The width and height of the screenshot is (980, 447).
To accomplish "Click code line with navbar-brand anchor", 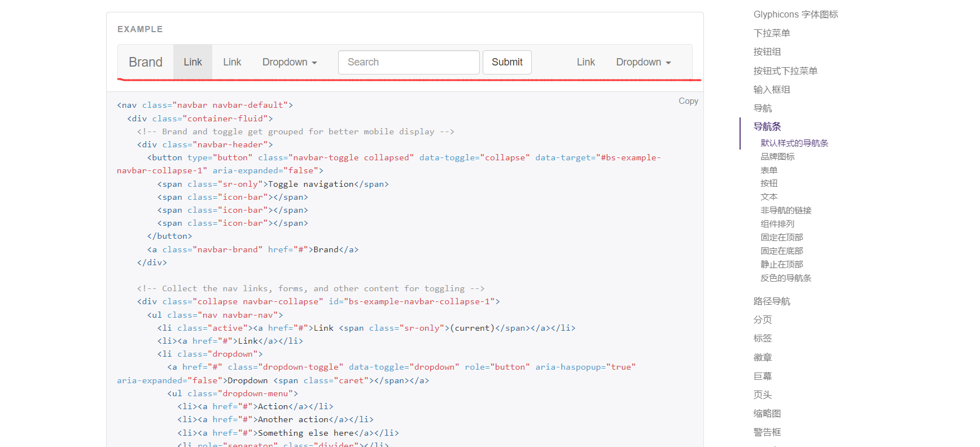I will (252, 250).
